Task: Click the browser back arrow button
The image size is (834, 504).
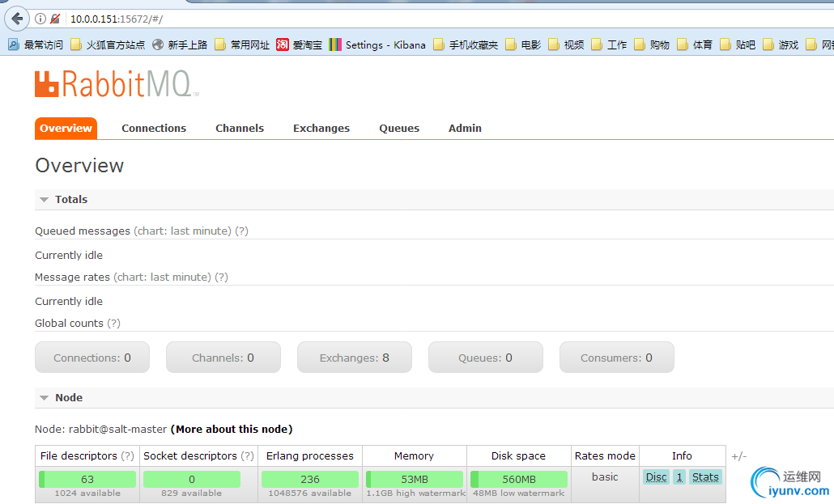Action: pyautogui.click(x=17, y=19)
